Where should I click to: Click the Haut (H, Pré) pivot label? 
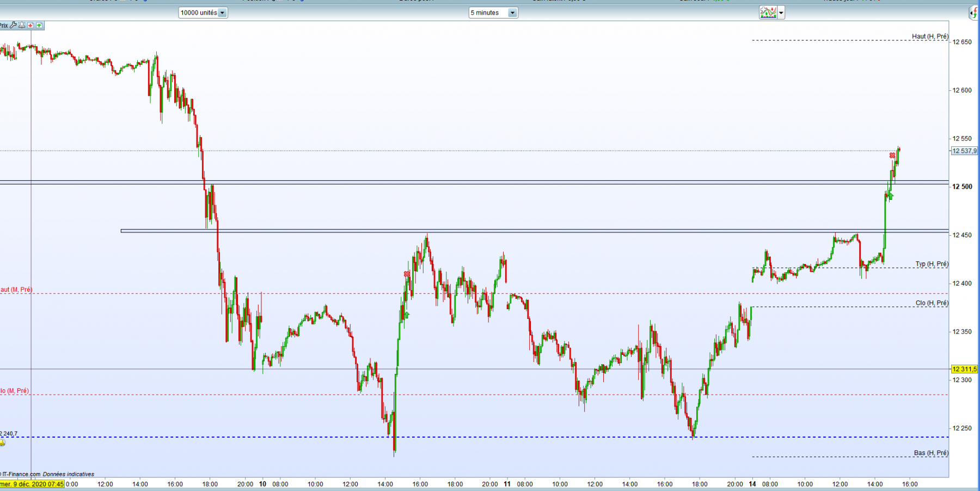tap(930, 36)
